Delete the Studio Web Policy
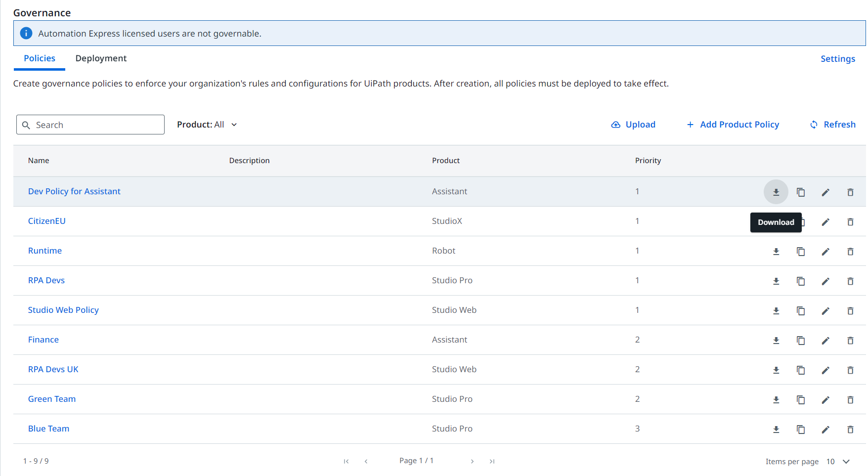This screenshot has height=476, width=868. (850, 310)
